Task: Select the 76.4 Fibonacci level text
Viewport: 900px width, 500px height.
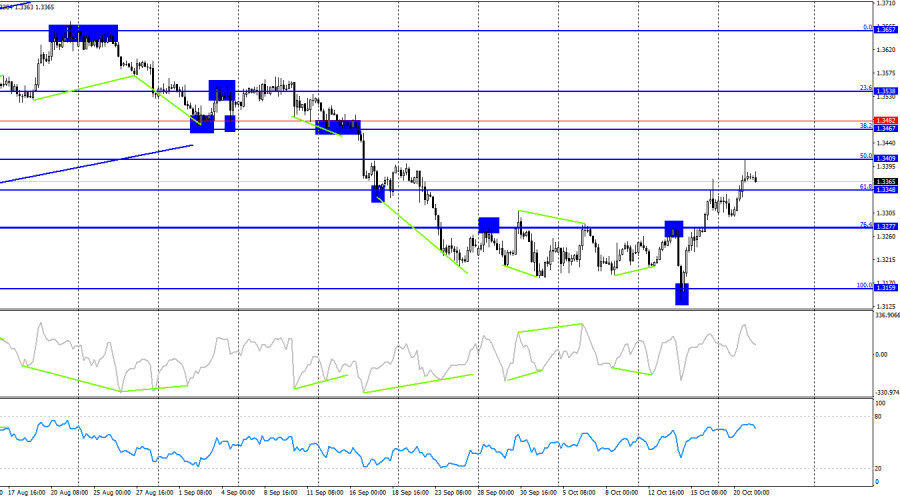Action: pos(866,225)
